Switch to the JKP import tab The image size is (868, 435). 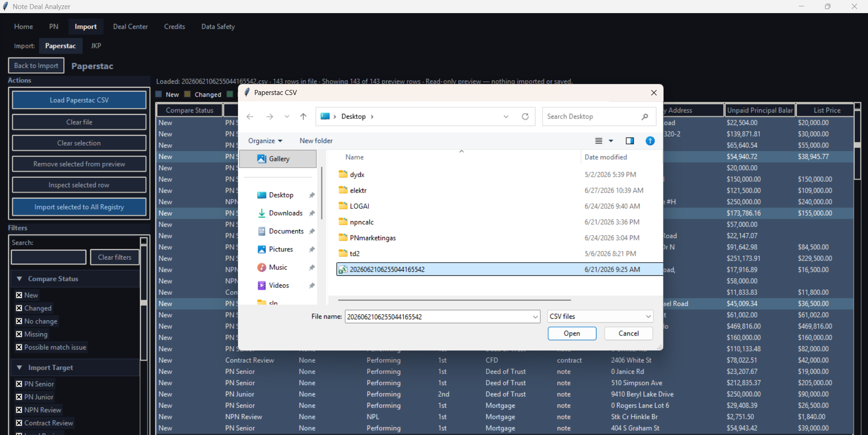pos(96,46)
